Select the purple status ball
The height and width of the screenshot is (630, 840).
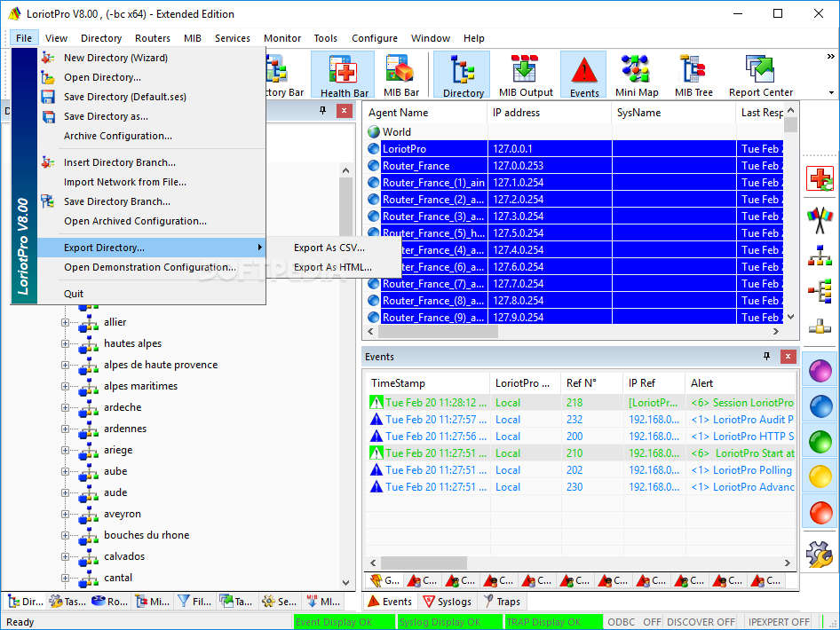click(x=820, y=370)
